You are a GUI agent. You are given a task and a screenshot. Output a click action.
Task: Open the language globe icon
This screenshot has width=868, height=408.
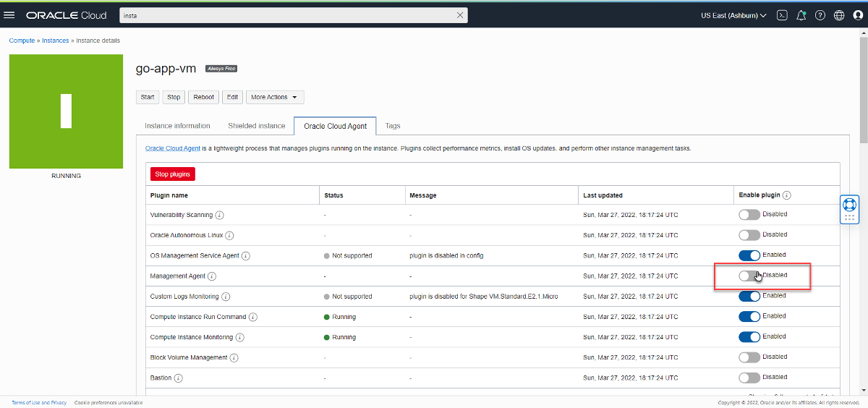click(839, 15)
